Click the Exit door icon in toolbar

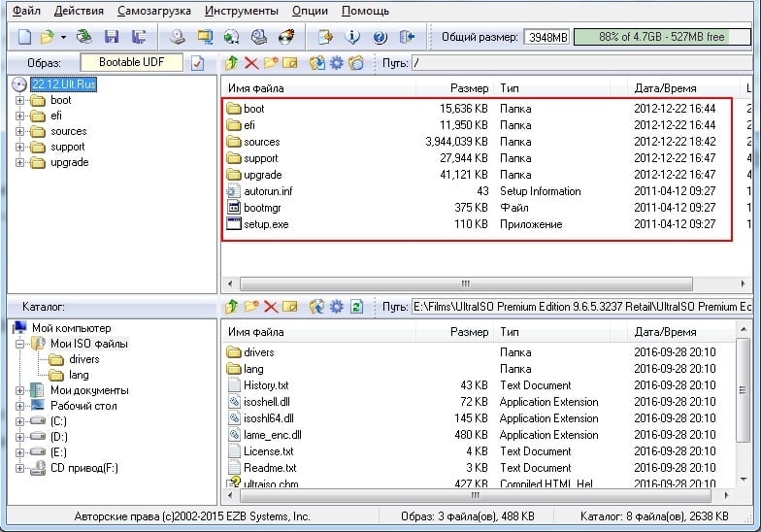(x=407, y=37)
